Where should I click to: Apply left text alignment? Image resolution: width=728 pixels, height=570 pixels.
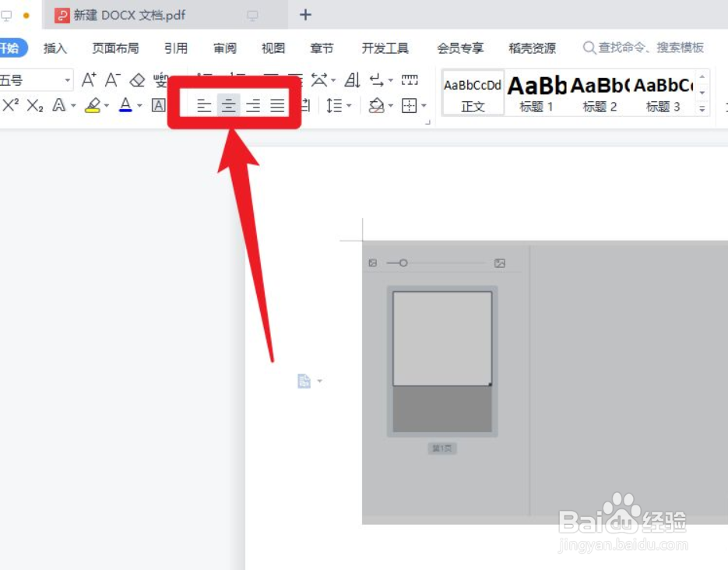pyautogui.click(x=204, y=105)
